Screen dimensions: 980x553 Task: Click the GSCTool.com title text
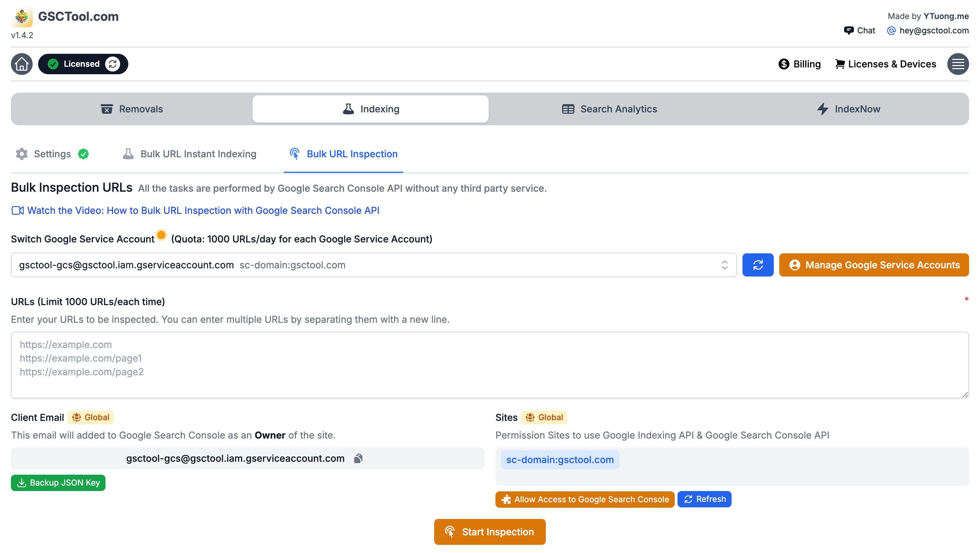[x=78, y=16]
